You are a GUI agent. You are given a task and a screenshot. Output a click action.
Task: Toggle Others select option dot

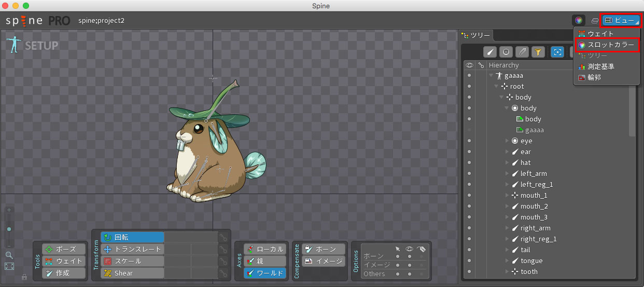398,274
